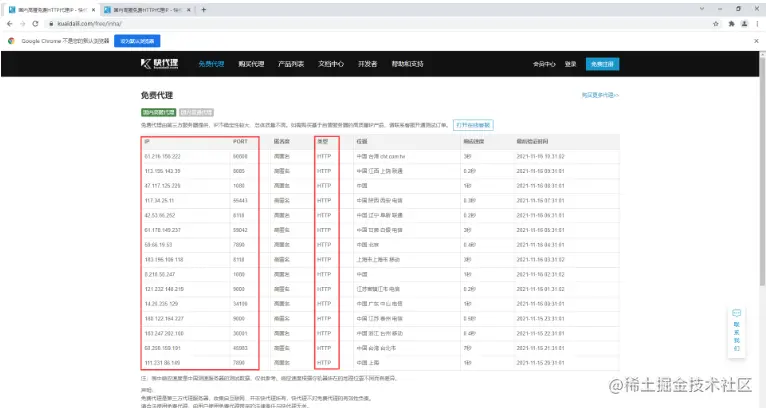Image resolution: width=766 pixels, height=408 pixels.
Task: Open a new tab with the plus icon
Action: [204, 9]
